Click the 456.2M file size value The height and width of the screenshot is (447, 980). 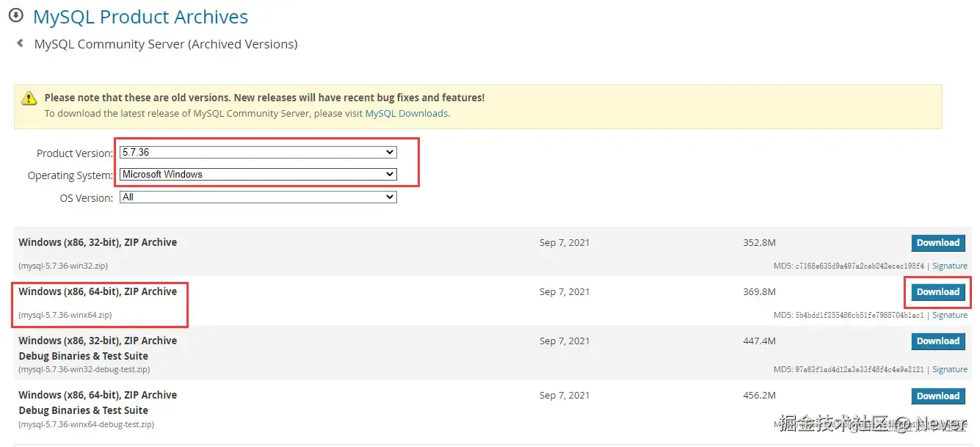click(759, 395)
